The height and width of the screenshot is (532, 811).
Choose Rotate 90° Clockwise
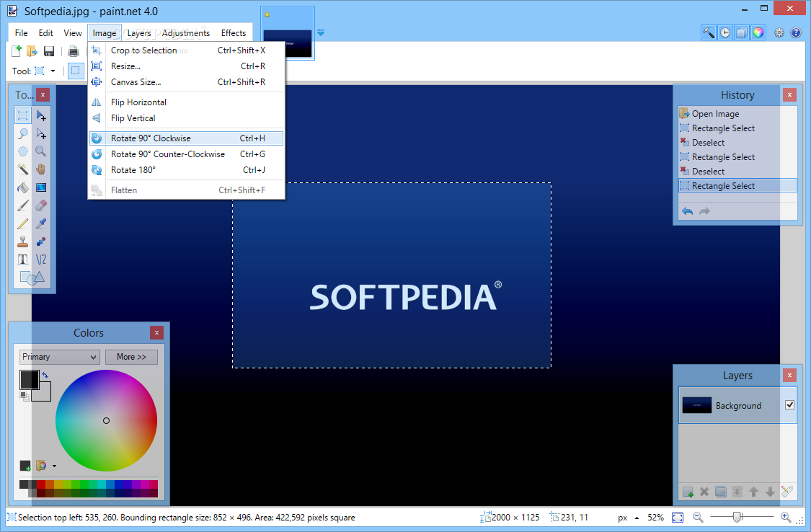[186, 138]
